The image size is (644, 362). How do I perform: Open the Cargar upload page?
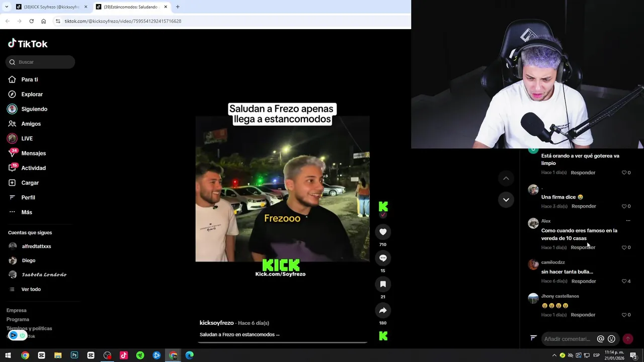click(23, 183)
